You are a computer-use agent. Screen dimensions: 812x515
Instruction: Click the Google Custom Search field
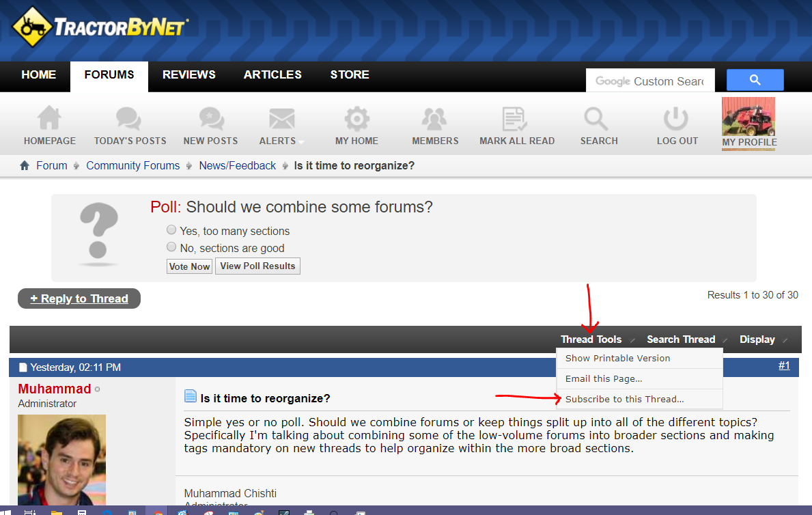(x=649, y=81)
